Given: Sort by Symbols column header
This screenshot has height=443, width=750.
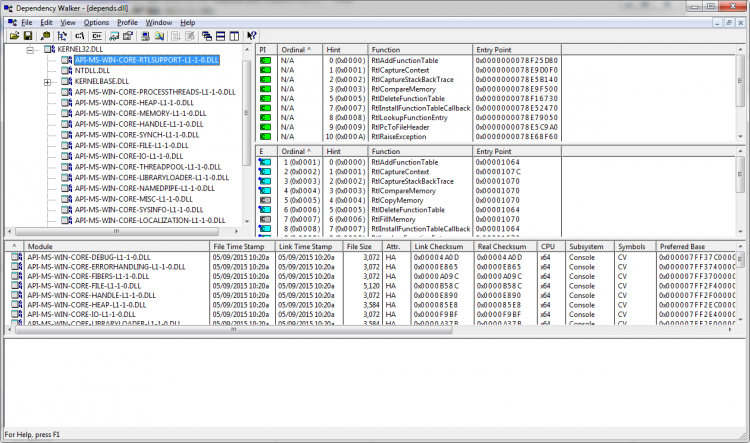Looking at the screenshot, I should tap(635, 247).
